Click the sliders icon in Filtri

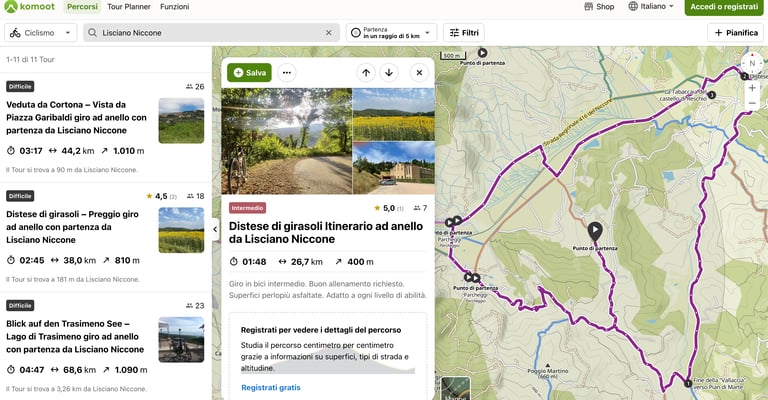pyautogui.click(x=455, y=33)
